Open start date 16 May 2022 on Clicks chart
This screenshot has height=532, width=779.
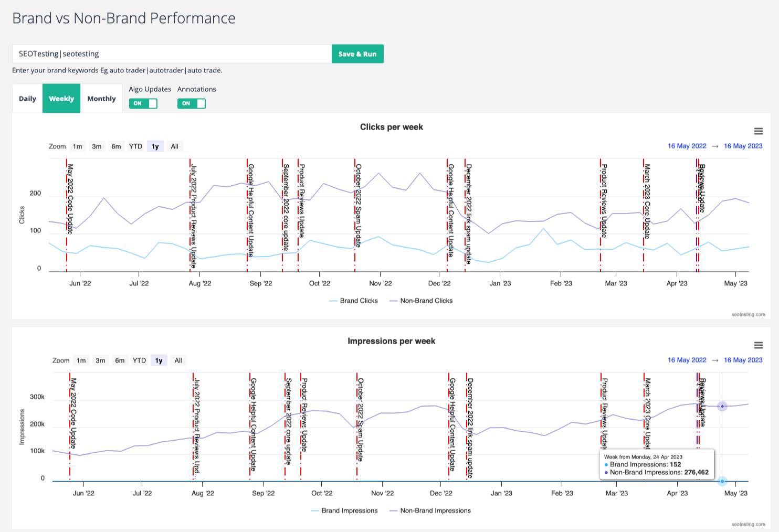tap(687, 146)
